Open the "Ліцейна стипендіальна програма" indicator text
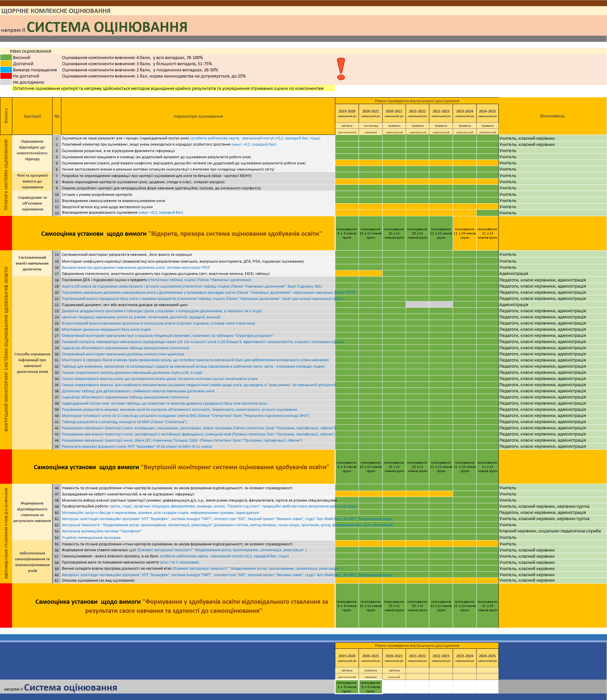The image size is (607, 700). point(91,538)
